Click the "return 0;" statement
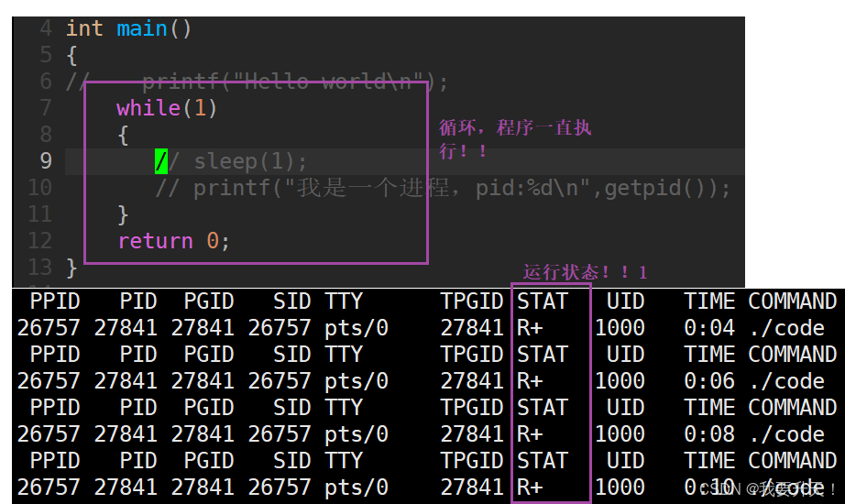 174,241
